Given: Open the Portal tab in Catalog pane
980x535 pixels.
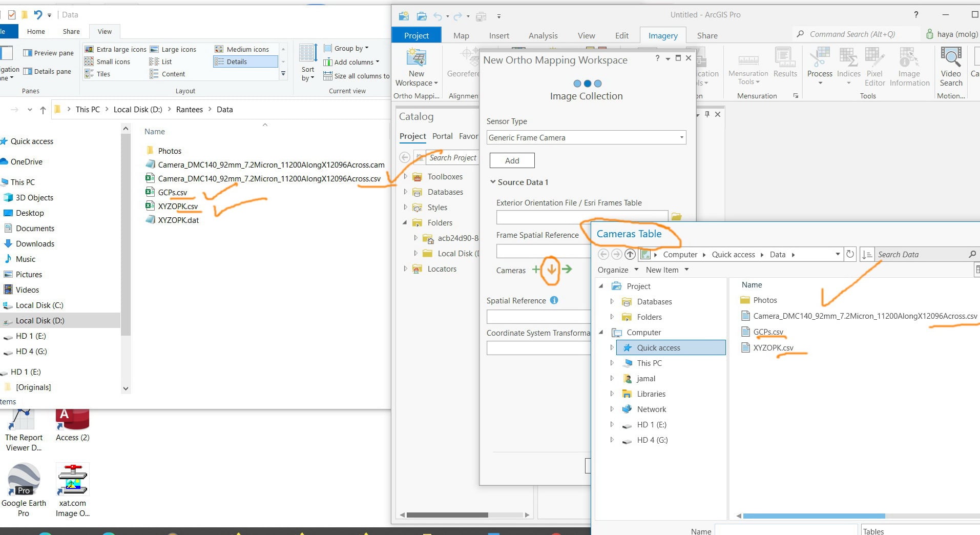Looking at the screenshot, I should click(x=442, y=136).
